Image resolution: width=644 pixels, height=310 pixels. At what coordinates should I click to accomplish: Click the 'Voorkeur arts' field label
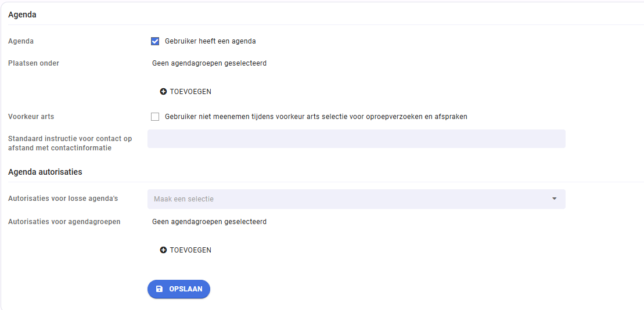point(31,117)
